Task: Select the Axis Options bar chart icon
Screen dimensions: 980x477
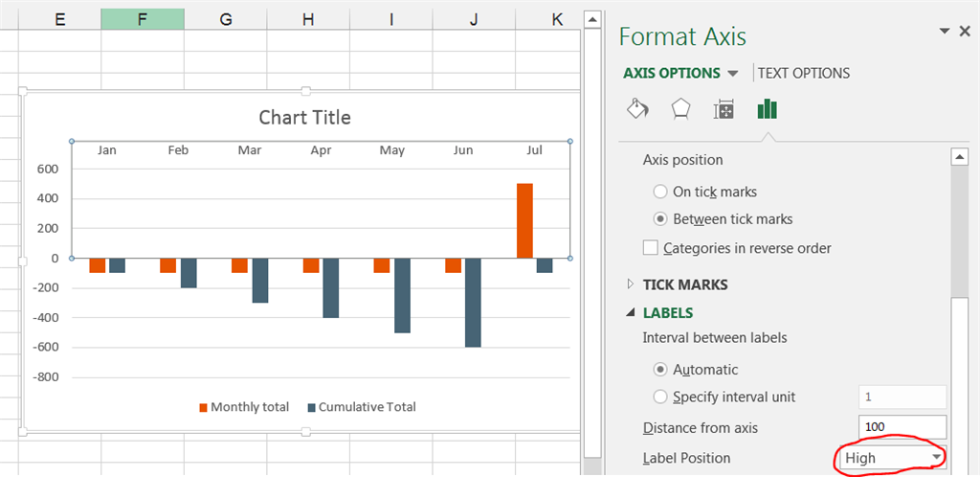Action: (767, 109)
